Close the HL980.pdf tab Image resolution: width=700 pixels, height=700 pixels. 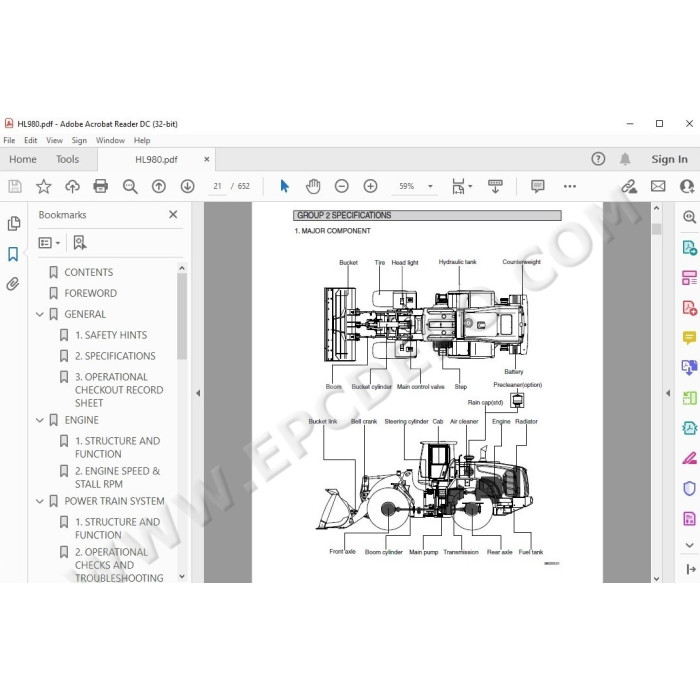coord(207,159)
